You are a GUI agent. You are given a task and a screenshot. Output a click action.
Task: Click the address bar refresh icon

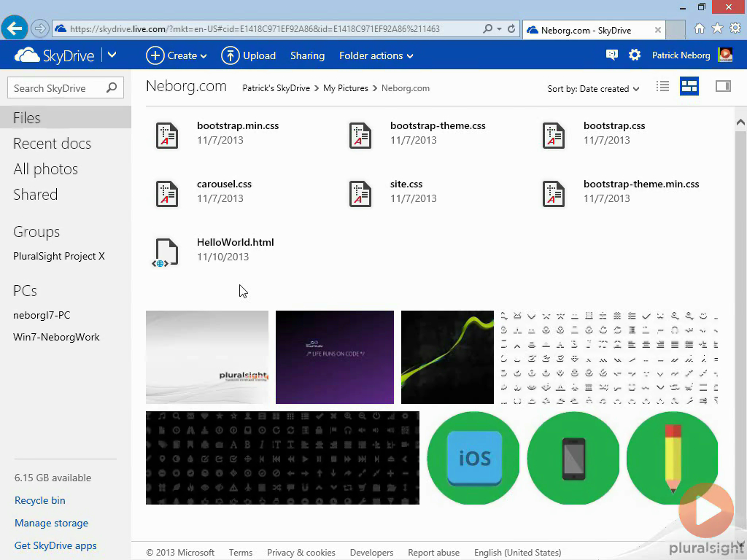point(511,29)
